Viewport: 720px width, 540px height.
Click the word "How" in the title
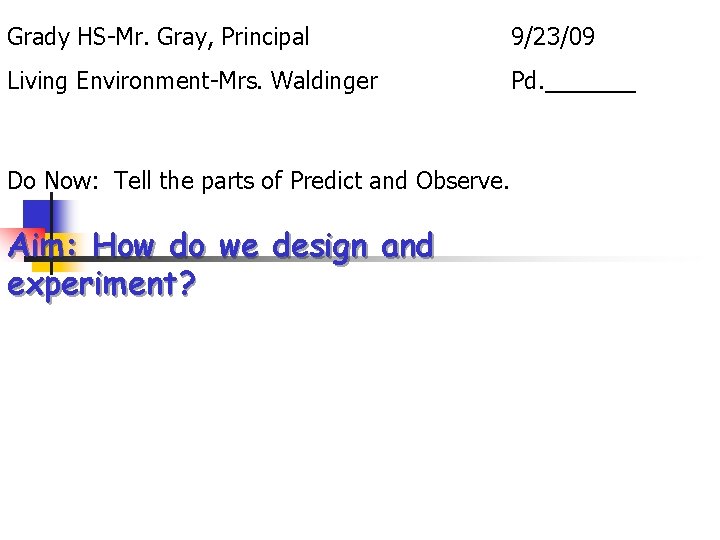coord(126,245)
